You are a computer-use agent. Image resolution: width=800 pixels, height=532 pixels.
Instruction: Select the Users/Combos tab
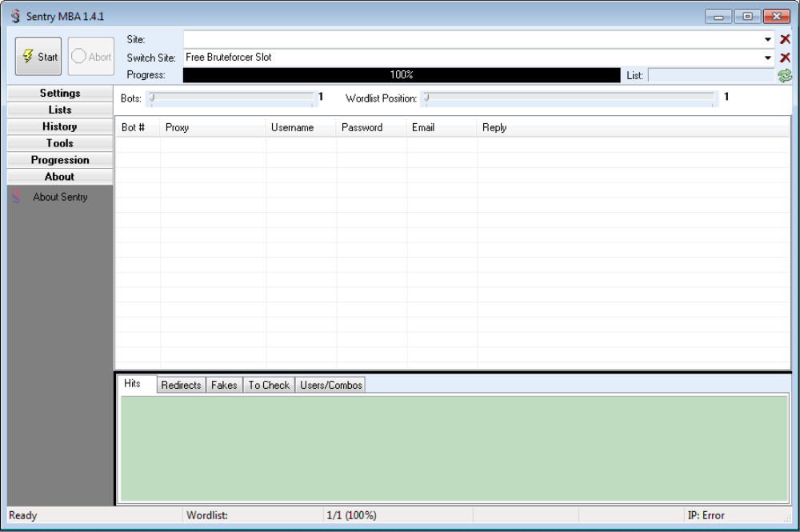[330, 385]
